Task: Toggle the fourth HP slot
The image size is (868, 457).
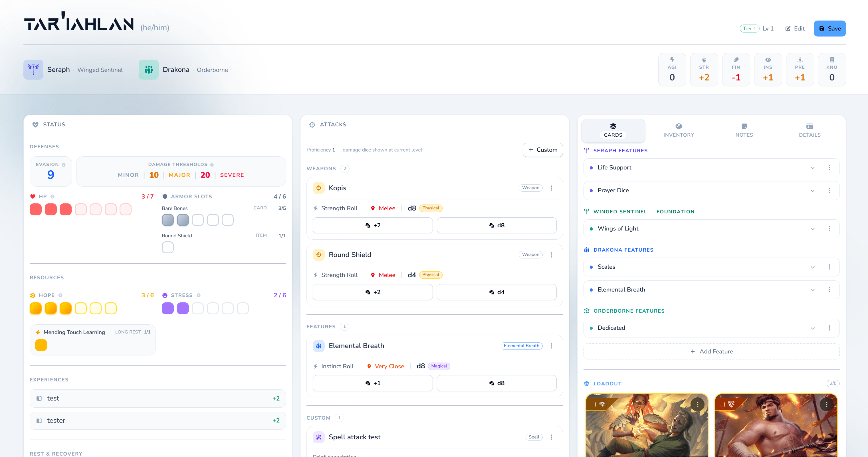Action: pos(81,209)
